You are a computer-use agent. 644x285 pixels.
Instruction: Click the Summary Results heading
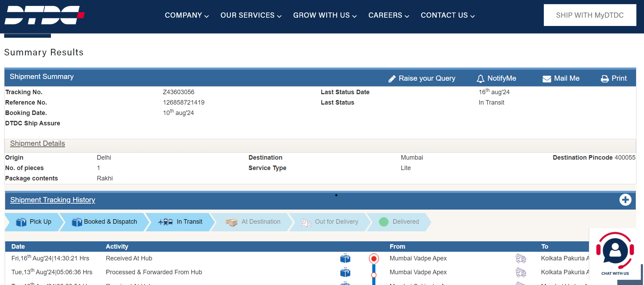click(44, 52)
